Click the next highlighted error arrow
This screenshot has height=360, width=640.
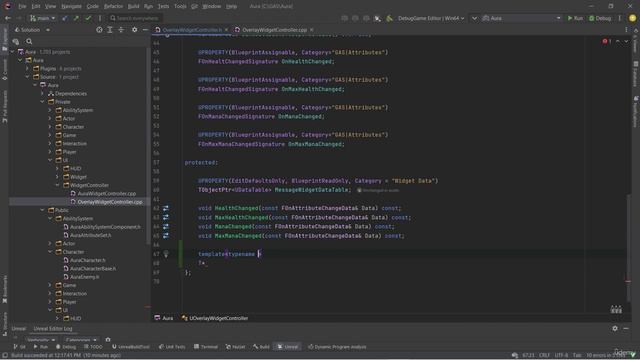626,41
